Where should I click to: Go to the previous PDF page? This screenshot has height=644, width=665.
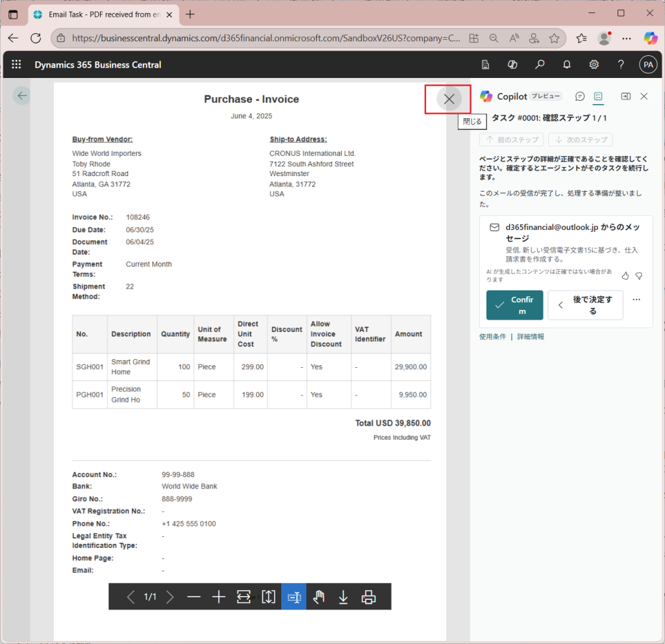click(131, 597)
